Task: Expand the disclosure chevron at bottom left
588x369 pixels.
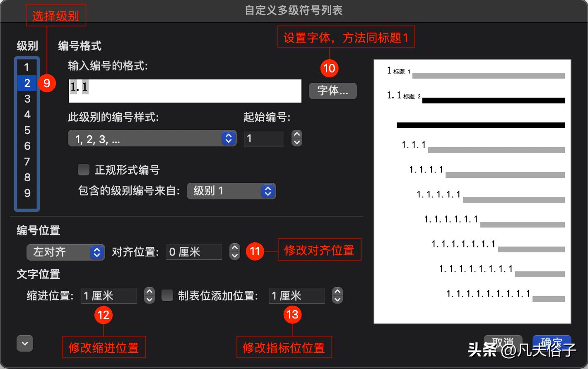Action: (24, 343)
